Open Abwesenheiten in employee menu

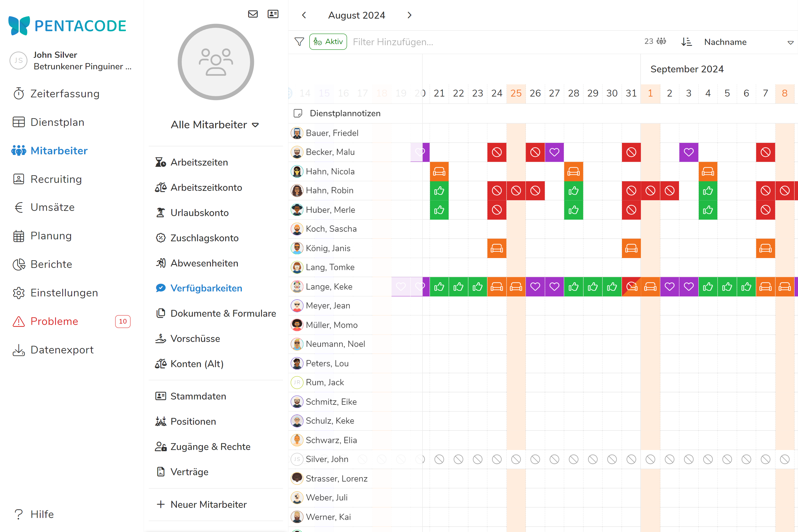click(204, 263)
